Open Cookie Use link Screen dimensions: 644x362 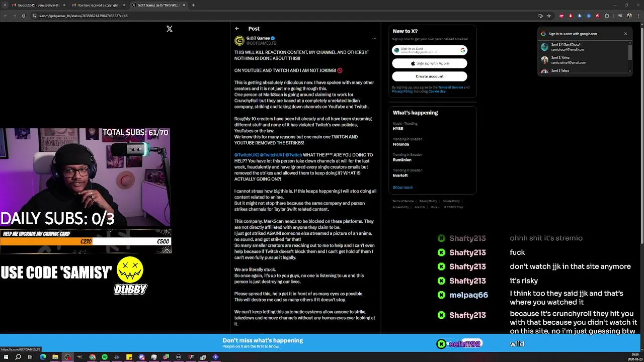pyautogui.click(x=437, y=92)
